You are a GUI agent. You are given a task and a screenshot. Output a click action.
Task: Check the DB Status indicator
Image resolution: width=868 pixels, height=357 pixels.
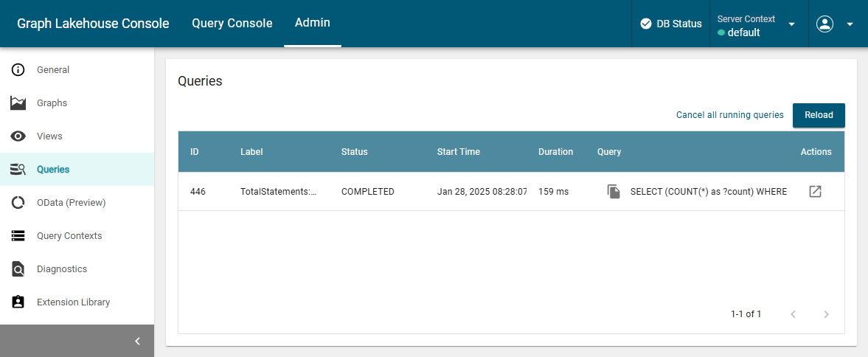click(x=670, y=24)
